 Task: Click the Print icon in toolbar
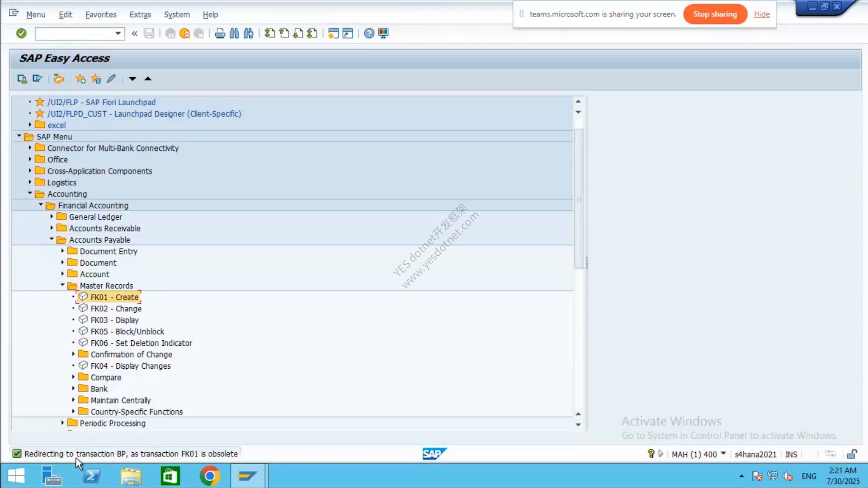pyautogui.click(x=220, y=33)
